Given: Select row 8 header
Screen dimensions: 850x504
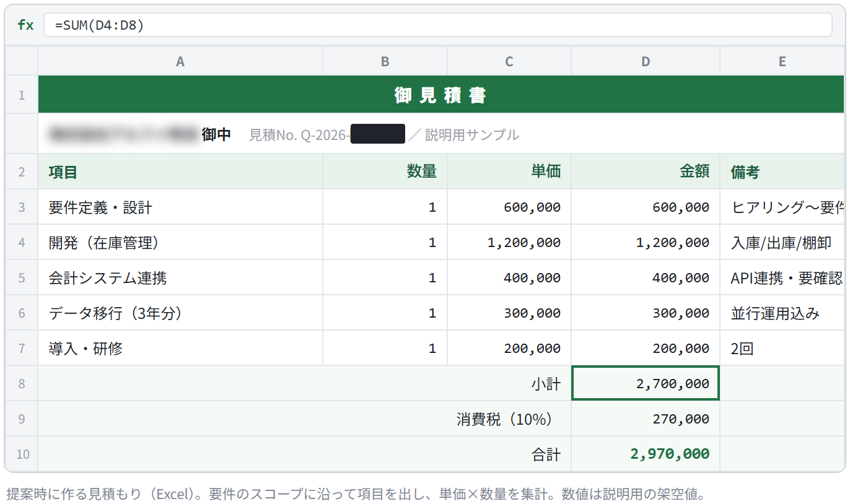Looking at the screenshot, I should click(x=22, y=383).
